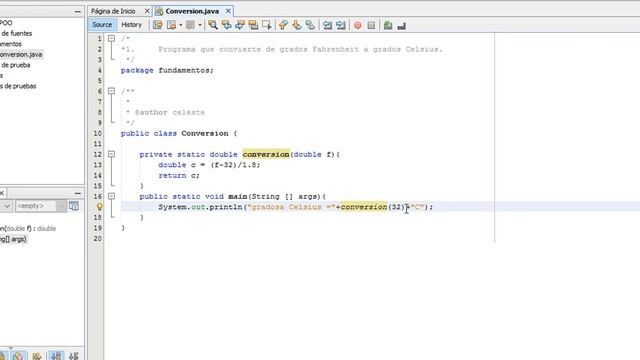
Task: Click the Comment lines icon
Action: pos(388,25)
